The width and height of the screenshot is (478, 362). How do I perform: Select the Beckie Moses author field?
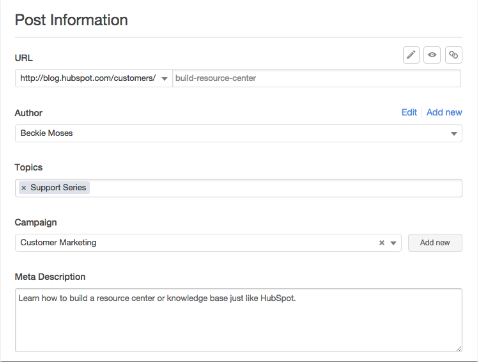(x=239, y=133)
